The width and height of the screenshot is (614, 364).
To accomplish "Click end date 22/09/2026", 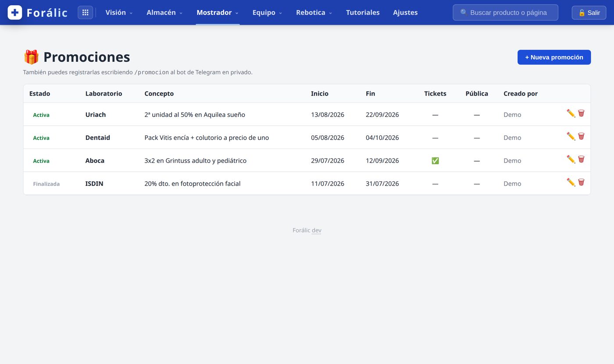I will click(382, 115).
